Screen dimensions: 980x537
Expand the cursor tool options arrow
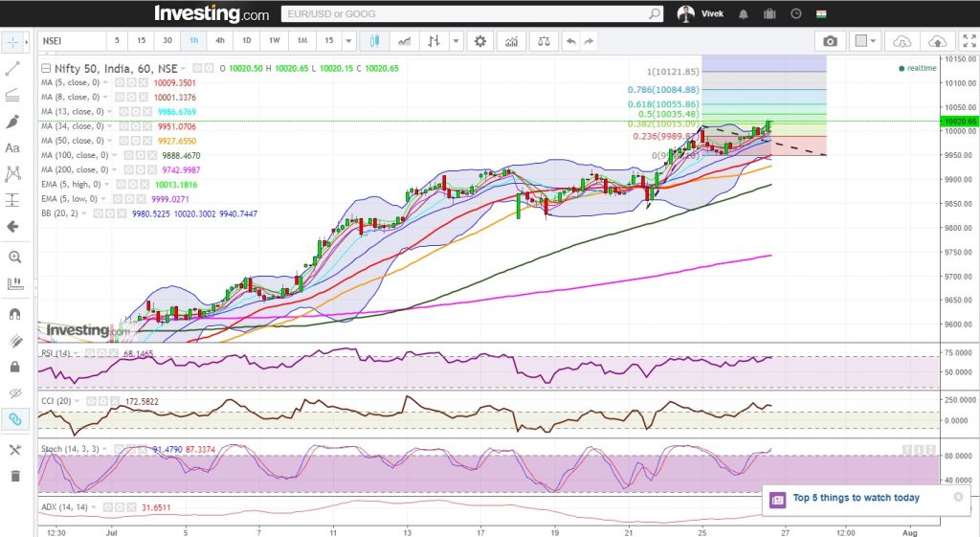coord(26,42)
